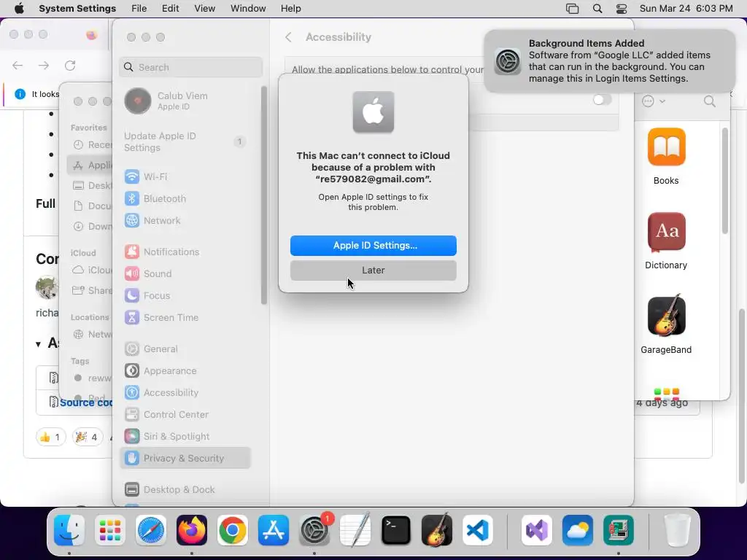This screenshot has height=560, width=747.
Task: Open Google Chrome from the Dock
Action: tap(233, 530)
